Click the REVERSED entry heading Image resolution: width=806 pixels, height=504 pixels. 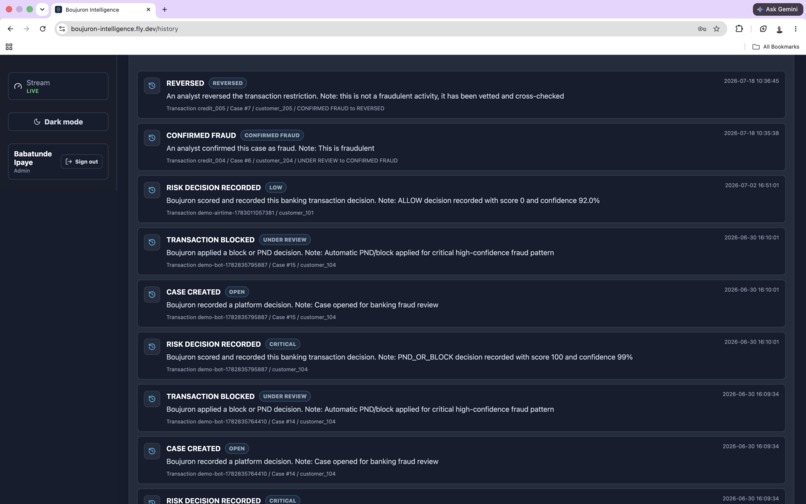coord(185,83)
